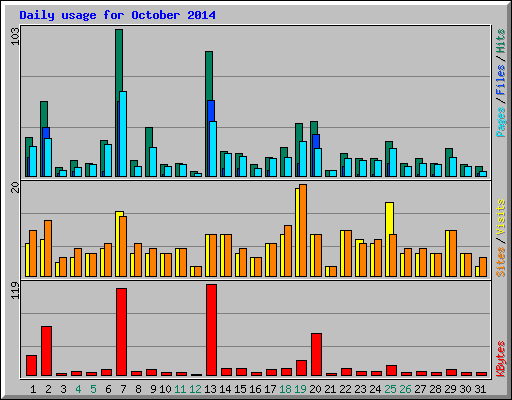Click the "Visits" legend label
This screenshot has width=512, height=400.
point(501,218)
